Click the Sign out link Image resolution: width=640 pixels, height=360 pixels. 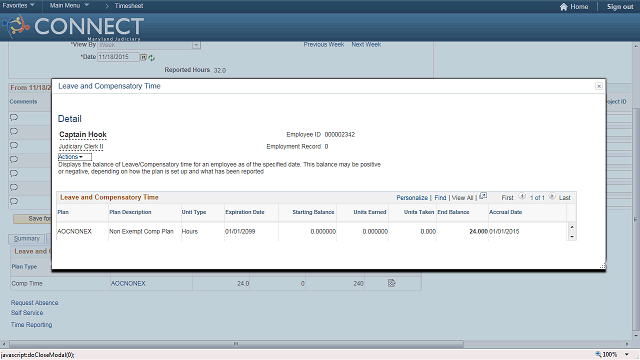[620, 7]
